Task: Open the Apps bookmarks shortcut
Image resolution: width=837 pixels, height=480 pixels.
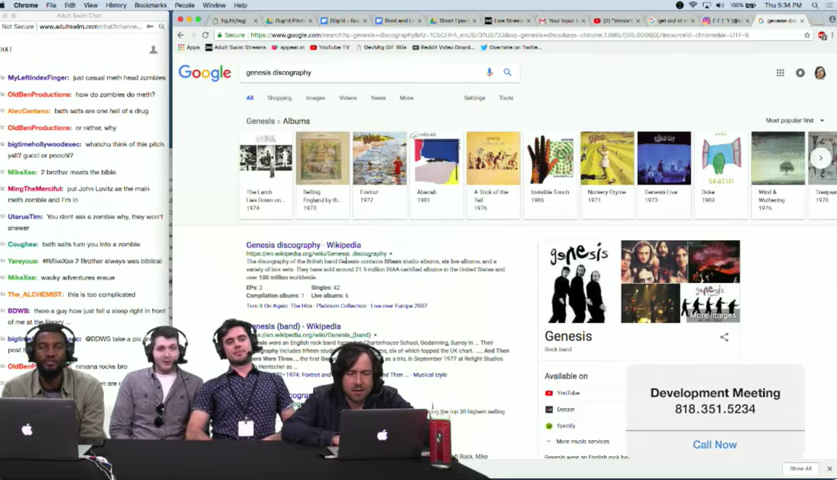Action: 189,48
